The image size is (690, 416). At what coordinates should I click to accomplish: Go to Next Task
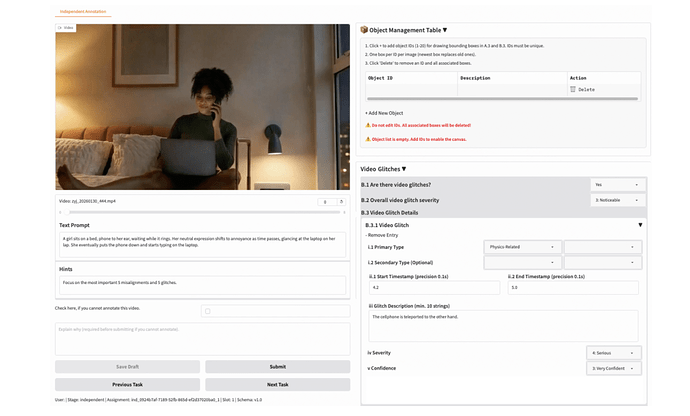pyautogui.click(x=277, y=384)
